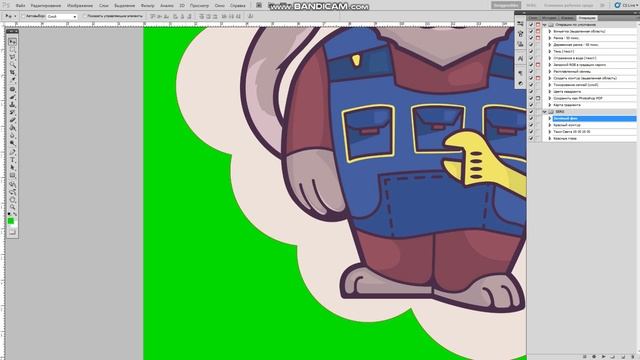
Task: Open the Просмотр menu
Action: point(199,6)
